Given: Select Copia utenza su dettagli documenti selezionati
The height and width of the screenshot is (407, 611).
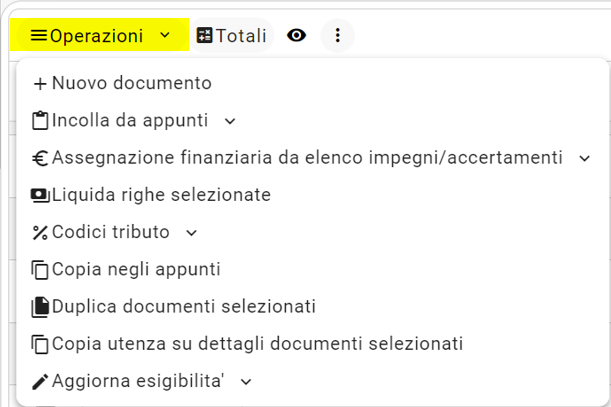Looking at the screenshot, I should (x=247, y=344).
